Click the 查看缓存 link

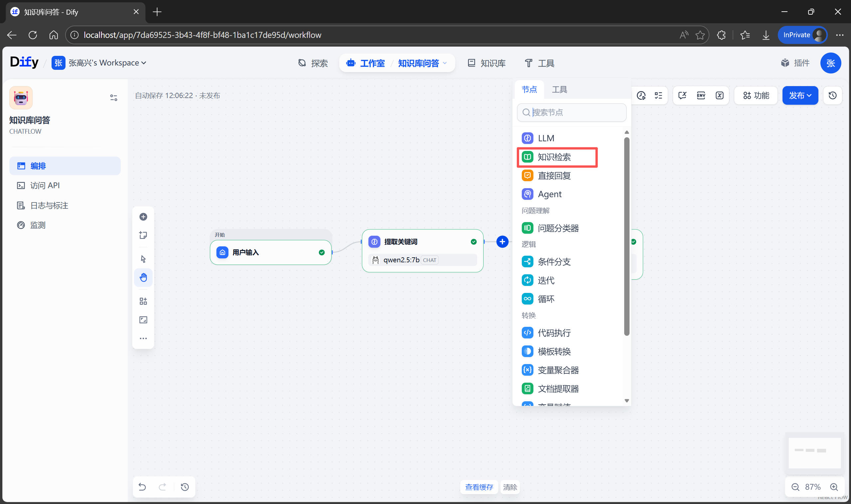[x=479, y=487]
